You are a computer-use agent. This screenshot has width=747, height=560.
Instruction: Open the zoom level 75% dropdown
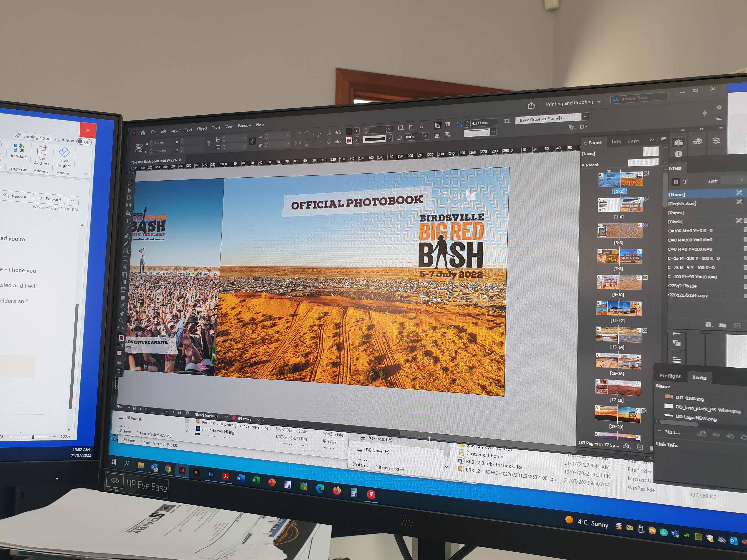click(x=129, y=408)
